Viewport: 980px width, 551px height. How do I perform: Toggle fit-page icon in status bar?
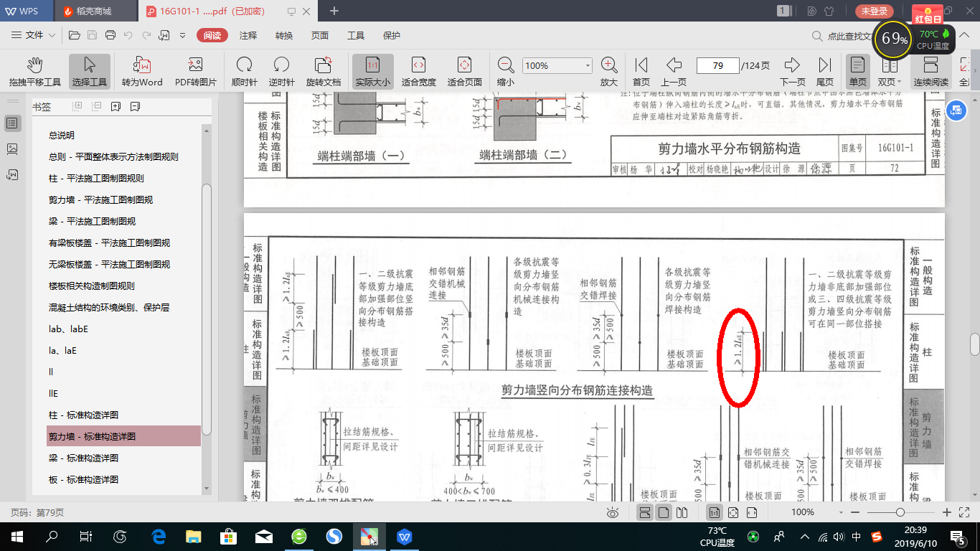point(733,512)
